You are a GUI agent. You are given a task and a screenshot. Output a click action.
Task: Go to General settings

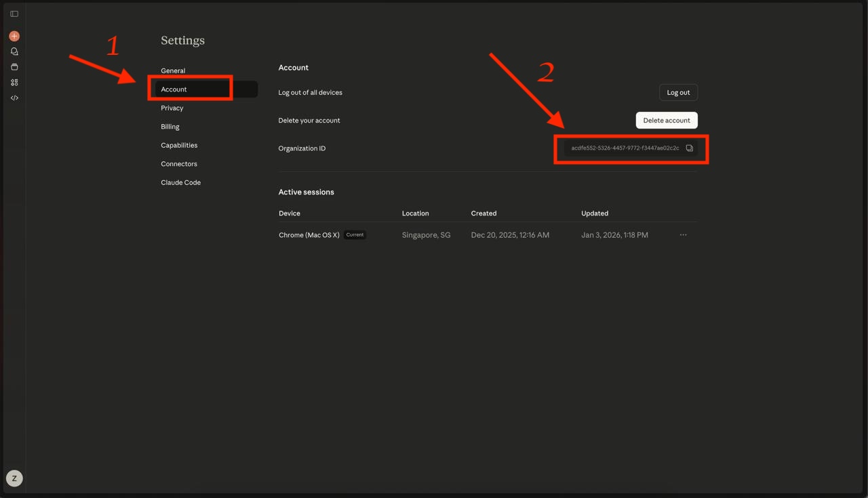173,70
